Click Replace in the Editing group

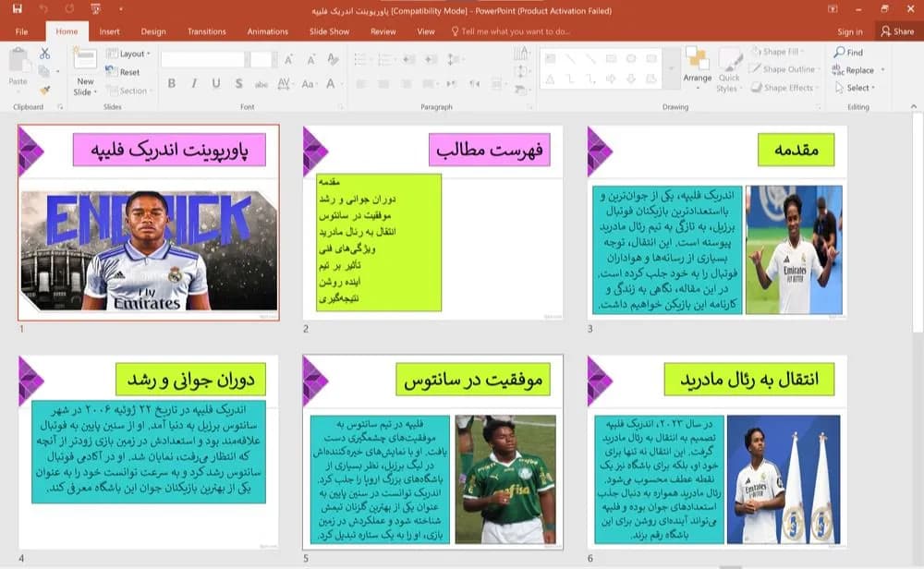pyautogui.click(x=858, y=70)
